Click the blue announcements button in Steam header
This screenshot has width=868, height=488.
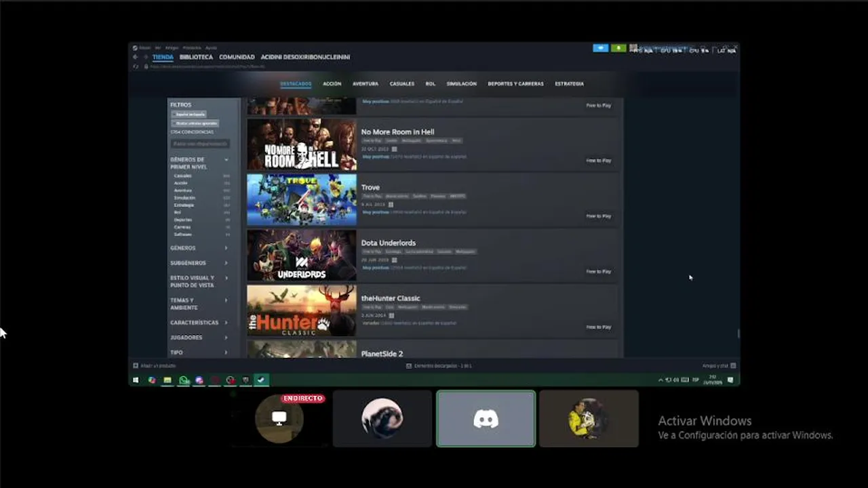click(x=600, y=48)
